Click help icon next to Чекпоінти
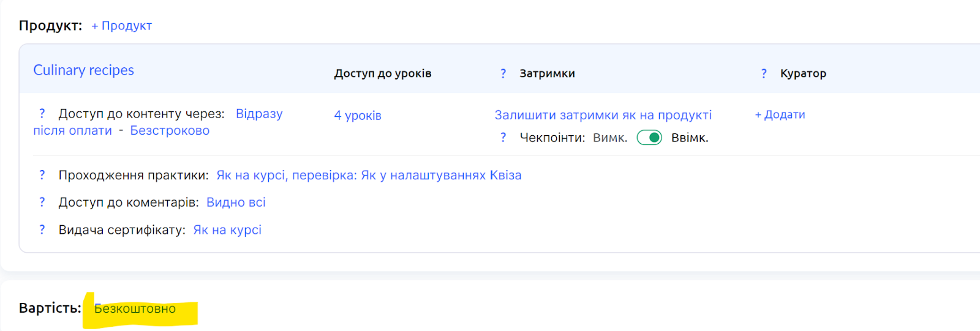Image resolution: width=980 pixels, height=331 pixels. pyautogui.click(x=503, y=138)
